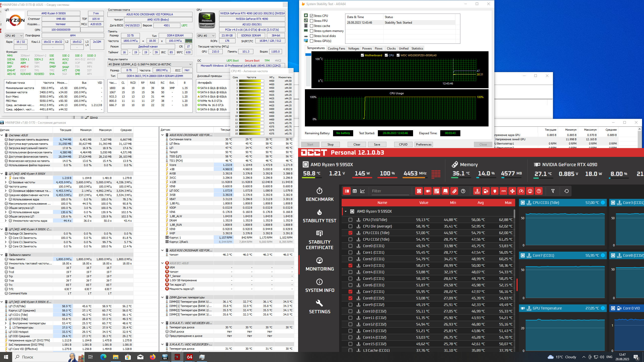Open OCCT Benchmark section
Screen dimensions: 644x362
[x=319, y=195]
